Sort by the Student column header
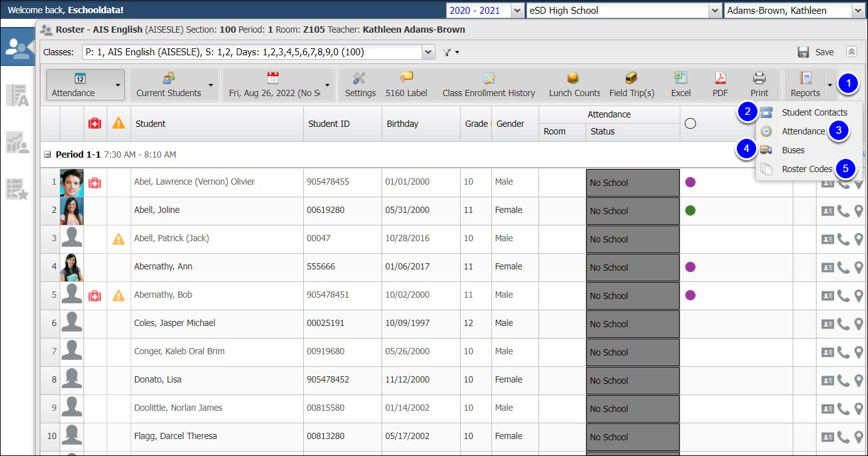This screenshot has height=456, width=868. click(217, 124)
